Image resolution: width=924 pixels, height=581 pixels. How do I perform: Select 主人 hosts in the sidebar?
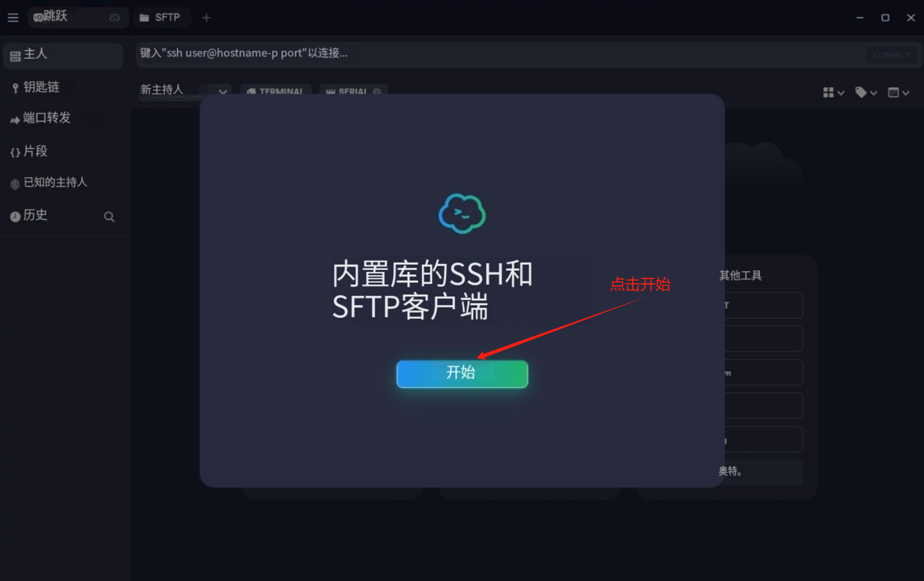tap(62, 55)
